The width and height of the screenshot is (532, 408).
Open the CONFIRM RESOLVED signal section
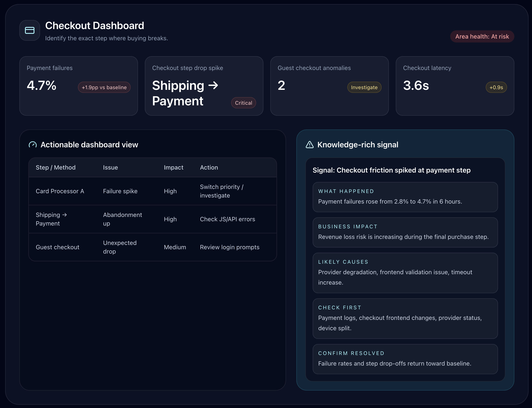point(405,359)
